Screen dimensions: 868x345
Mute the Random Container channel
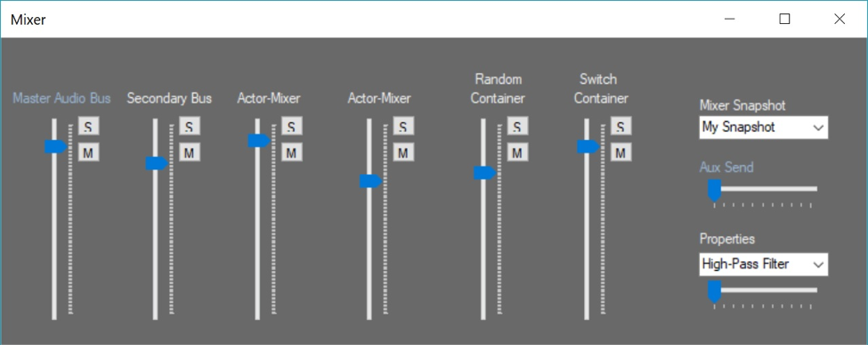coord(517,152)
